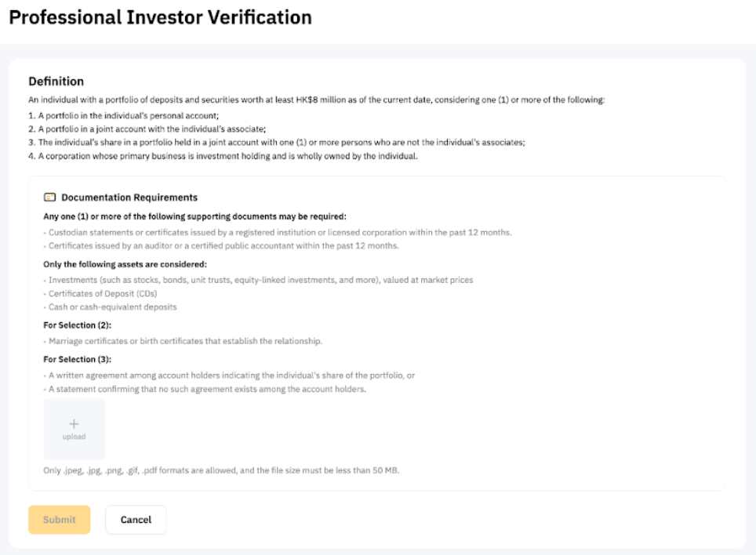The image size is (756, 555).
Task: Click the Certificates of Deposit (CDs) line
Action: [101, 293]
